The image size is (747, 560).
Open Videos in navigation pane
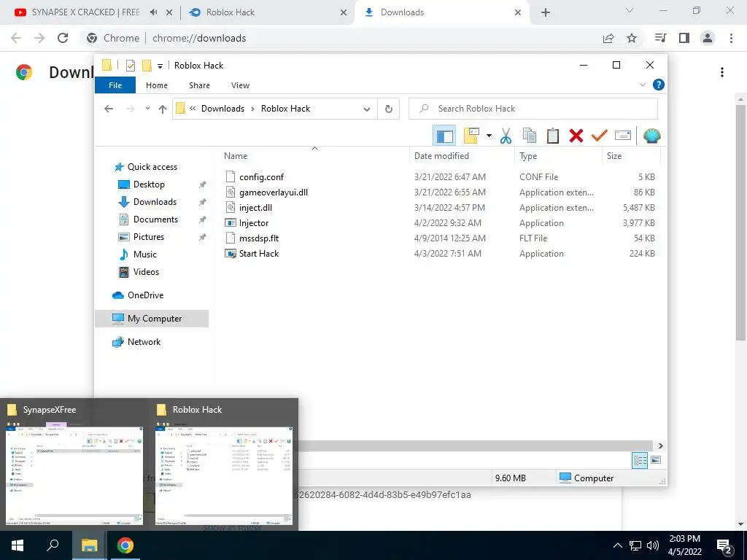click(146, 272)
